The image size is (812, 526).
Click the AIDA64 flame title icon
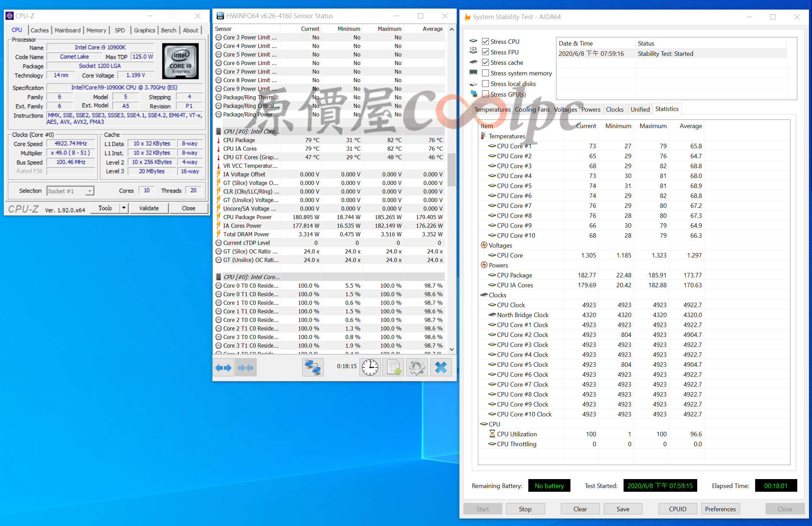(x=467, y=17)
